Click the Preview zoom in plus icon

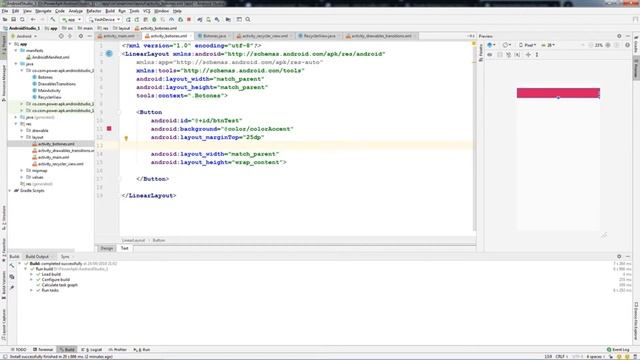point(608,45)
